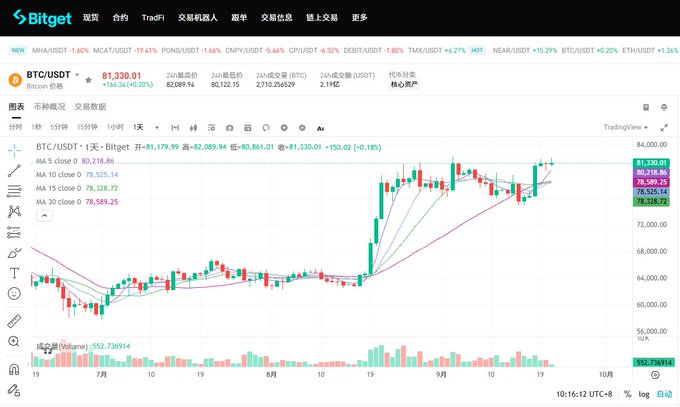
Task: Select the text annotation tool
Action: tap(14, 273)
